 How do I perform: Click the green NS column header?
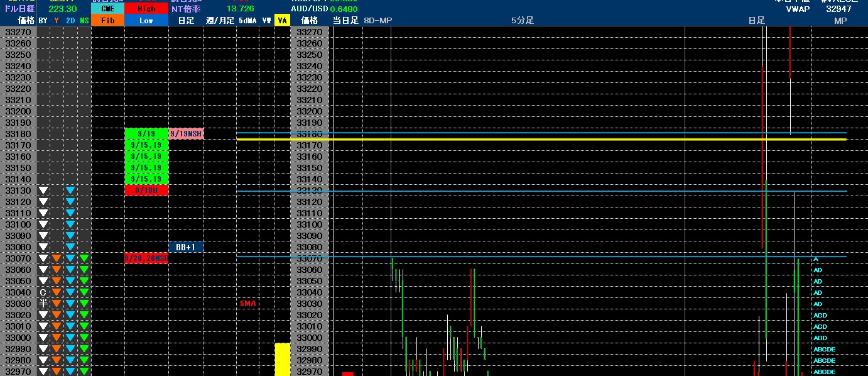click(x=84, y=20)
